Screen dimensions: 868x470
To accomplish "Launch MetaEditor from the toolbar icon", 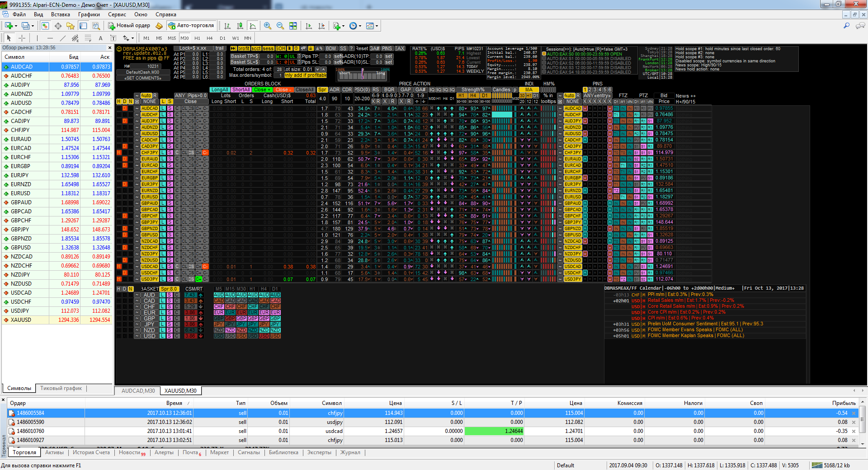I will click(159, 26).
